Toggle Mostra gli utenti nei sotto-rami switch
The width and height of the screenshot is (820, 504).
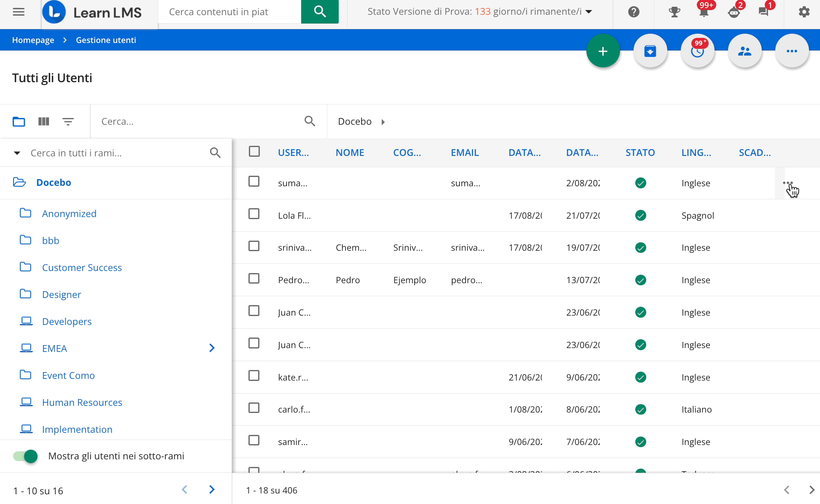pos(25,456)
